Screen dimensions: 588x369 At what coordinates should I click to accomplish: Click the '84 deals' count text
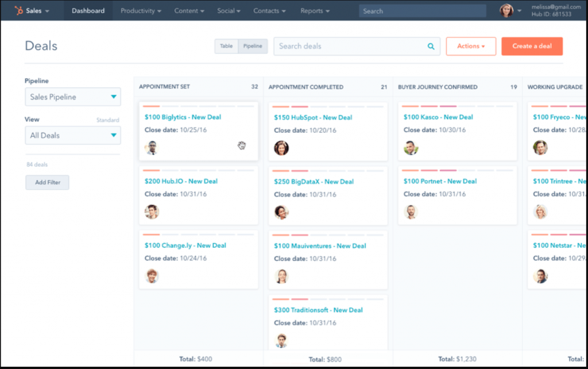[x=37, y=164]
